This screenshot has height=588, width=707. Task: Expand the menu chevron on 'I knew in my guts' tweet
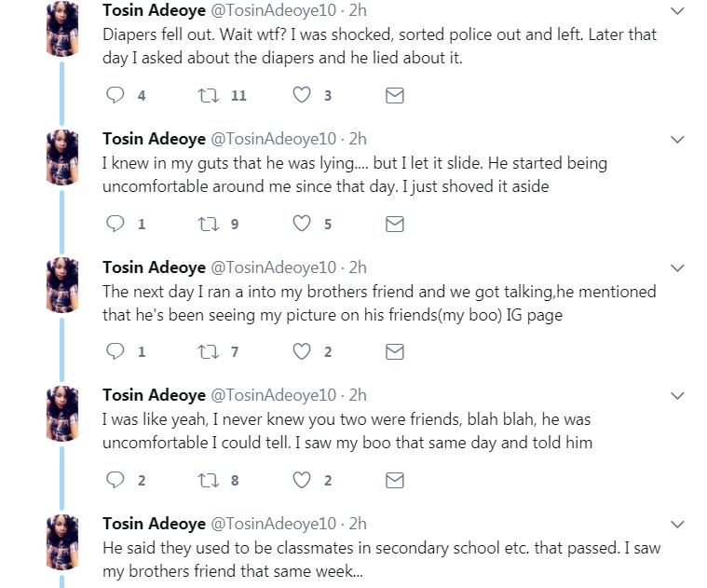pos(678,140)
